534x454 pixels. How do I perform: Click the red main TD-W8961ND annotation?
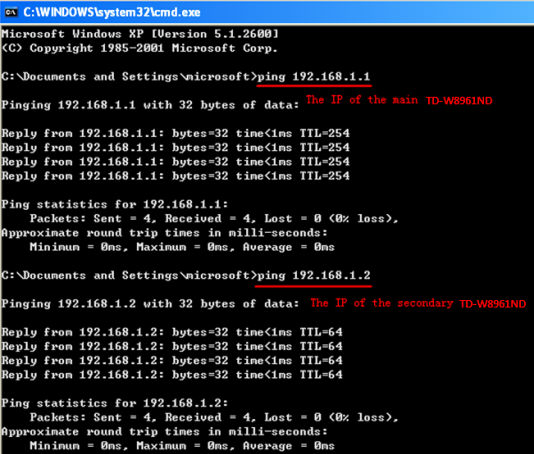[399, 100]
